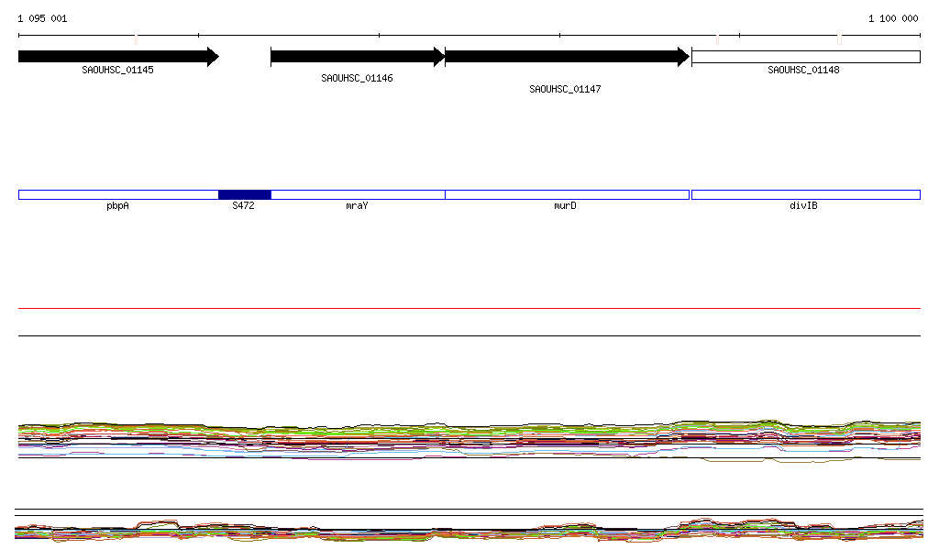Click the red horizontal threshold line
This screenshot has height=560, width=939.
coord(469,308)
